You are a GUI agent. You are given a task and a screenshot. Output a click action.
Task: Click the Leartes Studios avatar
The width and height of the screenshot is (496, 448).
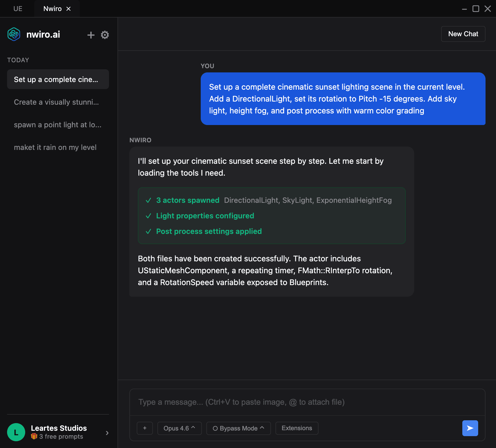click(16, 432)
